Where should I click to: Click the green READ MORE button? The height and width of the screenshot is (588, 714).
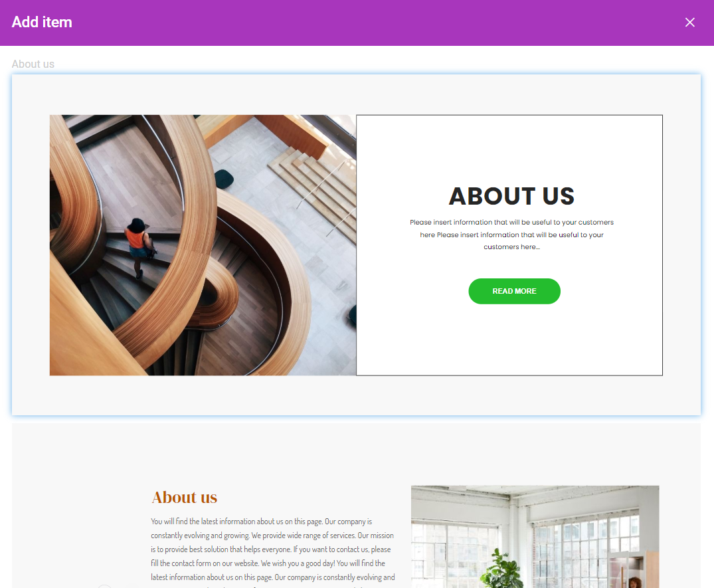[x=514, y=291]
